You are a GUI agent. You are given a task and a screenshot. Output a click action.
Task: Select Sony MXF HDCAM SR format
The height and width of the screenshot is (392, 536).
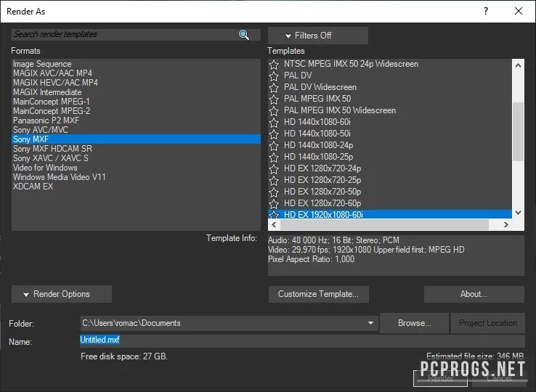click(136, 149)
